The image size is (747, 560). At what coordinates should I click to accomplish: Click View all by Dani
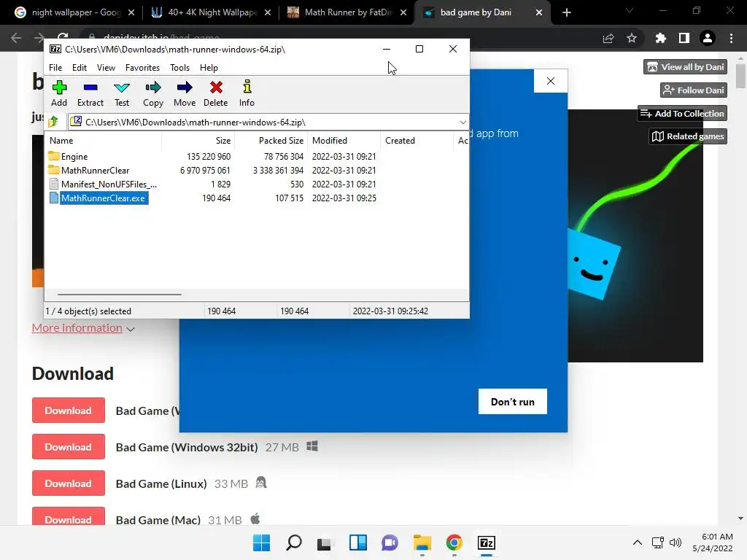(x=685, y=66)
